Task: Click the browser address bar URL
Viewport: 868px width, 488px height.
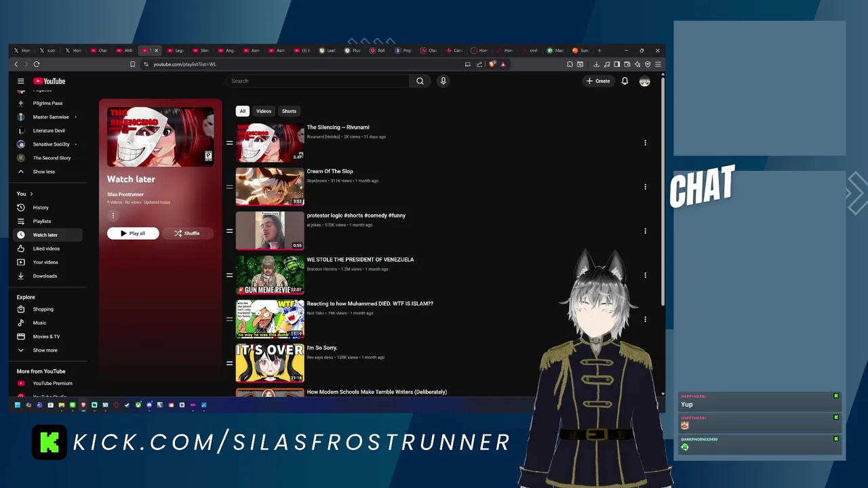Action: pyautogui.click(x=184, y=64)
